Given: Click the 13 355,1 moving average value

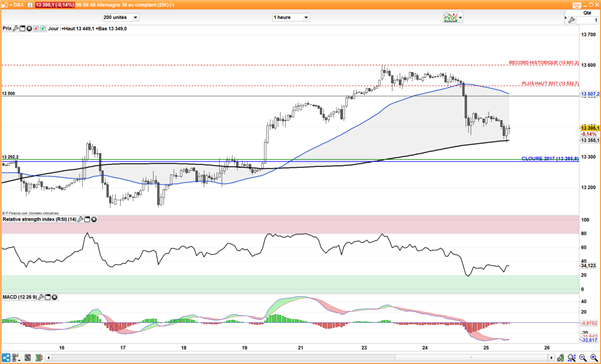Looking at the screenshot, I should coord(590,141).
